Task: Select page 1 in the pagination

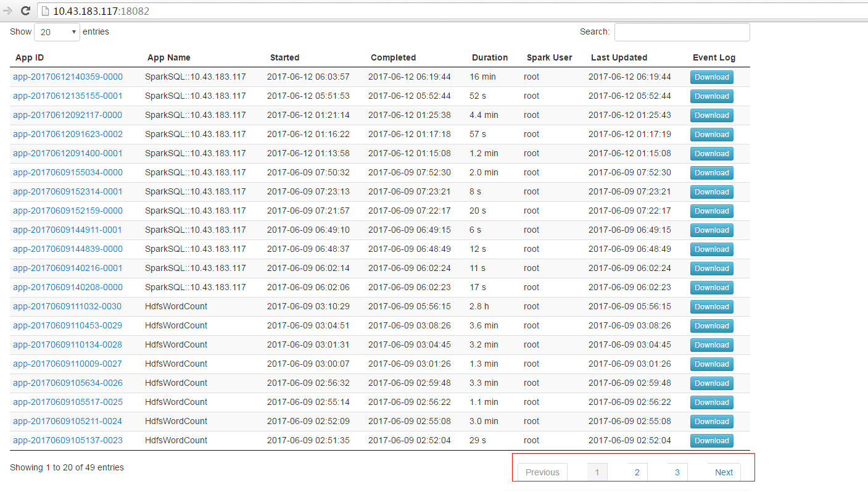Action: click(597, 472)
